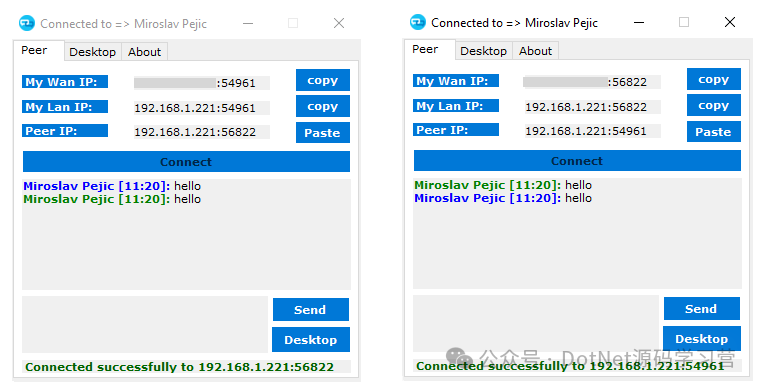760x389 pixels.
Task: Copy the Lan IP 192.168.1.221:54961
Action: (323, 106)
